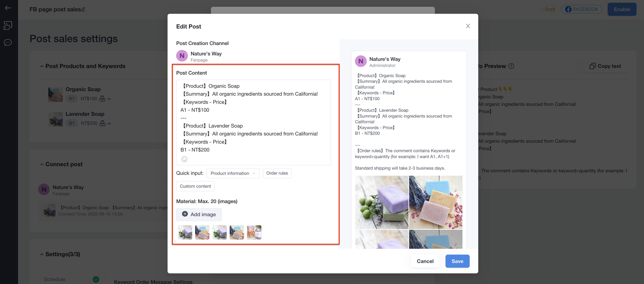Select the fifth uploaded soap thumbnail

(254, 232)
